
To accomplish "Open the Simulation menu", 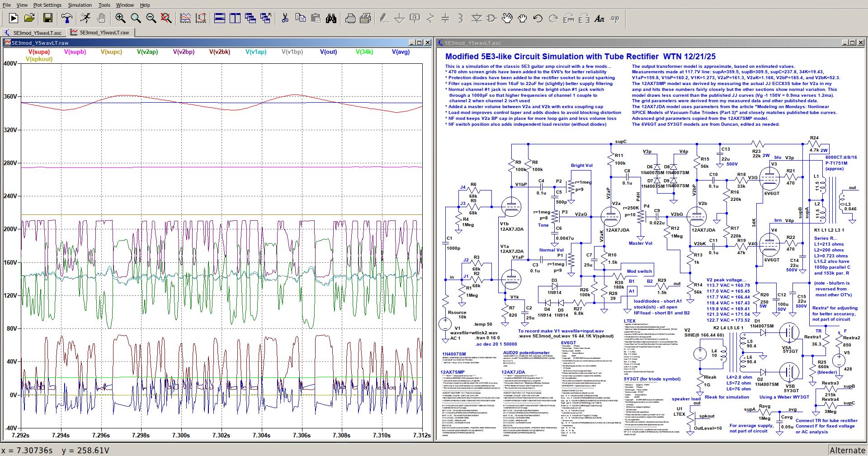I will [80, 5].
